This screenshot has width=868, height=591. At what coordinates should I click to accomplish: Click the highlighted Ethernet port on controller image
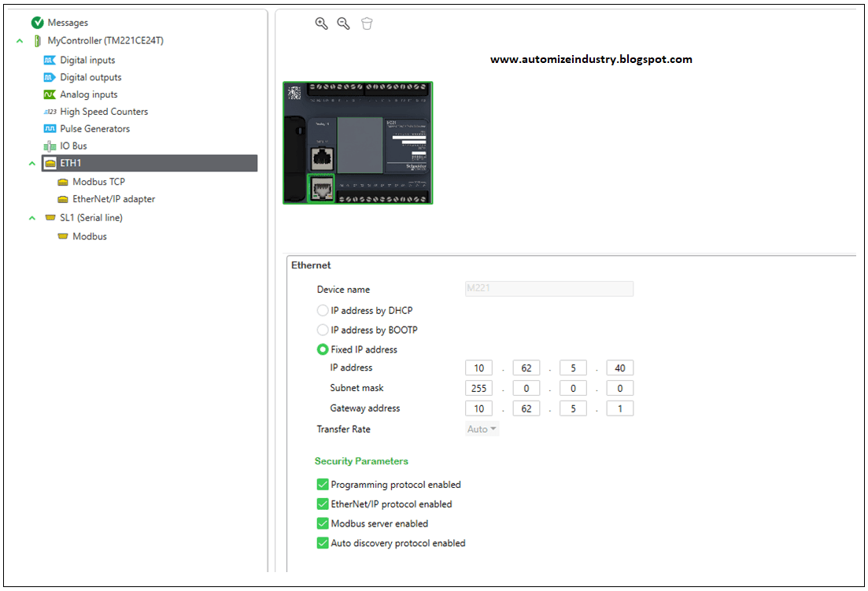[322, 189]
